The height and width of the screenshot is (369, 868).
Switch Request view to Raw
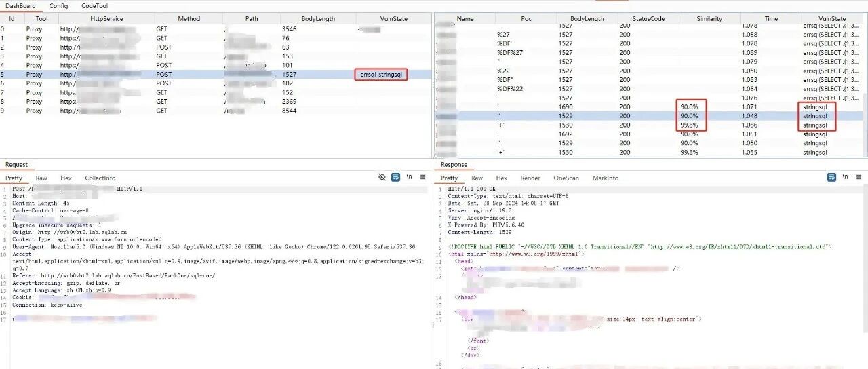pos(41,178)
